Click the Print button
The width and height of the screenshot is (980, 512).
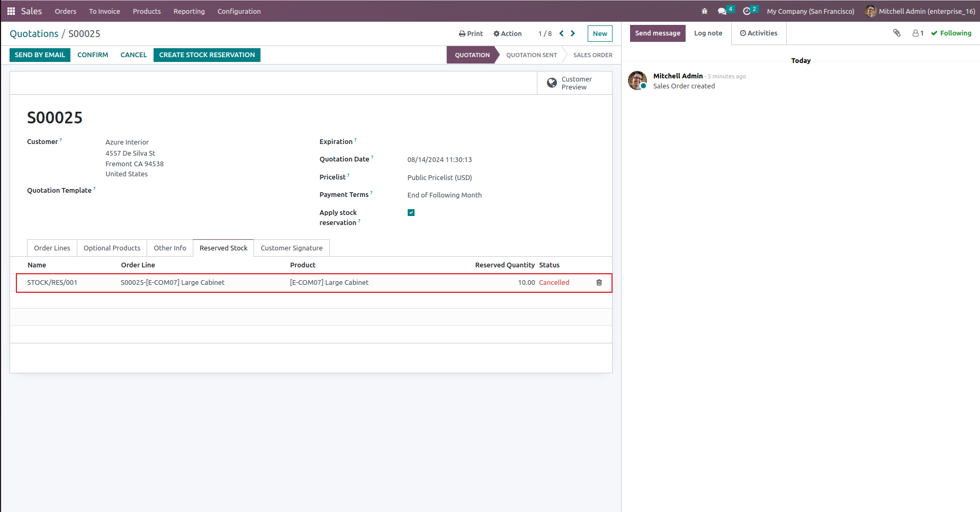pos(471,33)
